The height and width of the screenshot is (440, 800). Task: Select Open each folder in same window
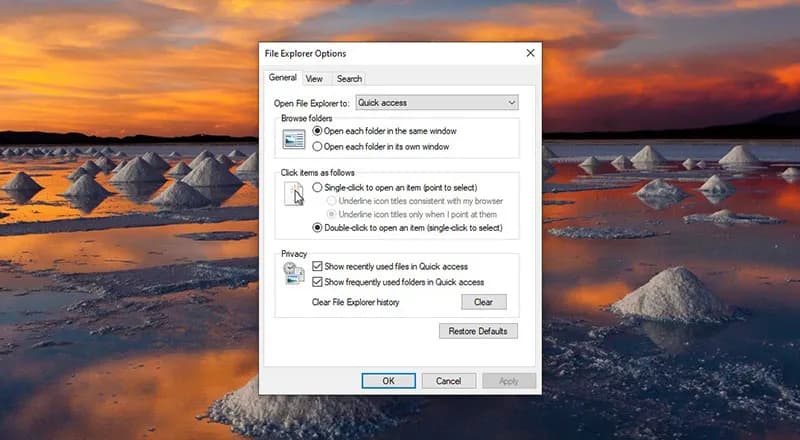click(x=318, y=131)
